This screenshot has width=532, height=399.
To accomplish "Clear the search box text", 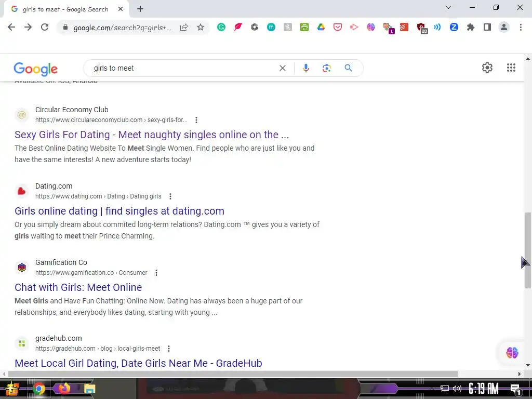I will (282, 68).
